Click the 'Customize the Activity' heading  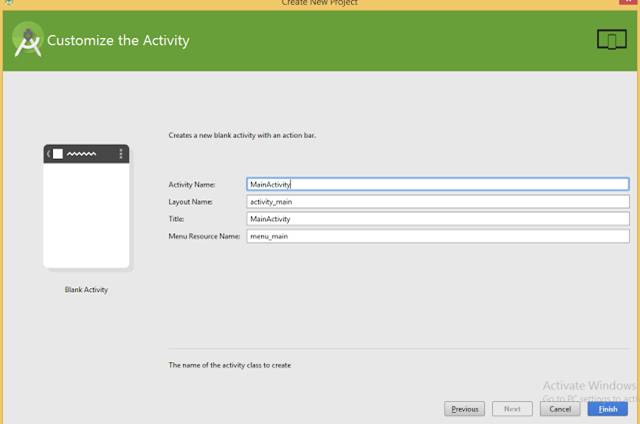pyautogui.click(x=118, y=40)
